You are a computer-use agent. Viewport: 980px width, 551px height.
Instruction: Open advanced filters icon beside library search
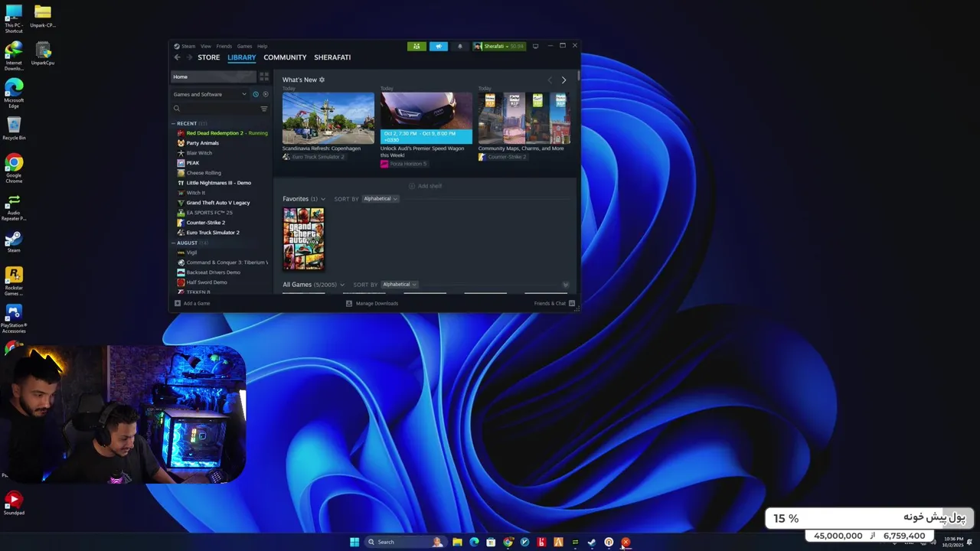tap(264, 109)
